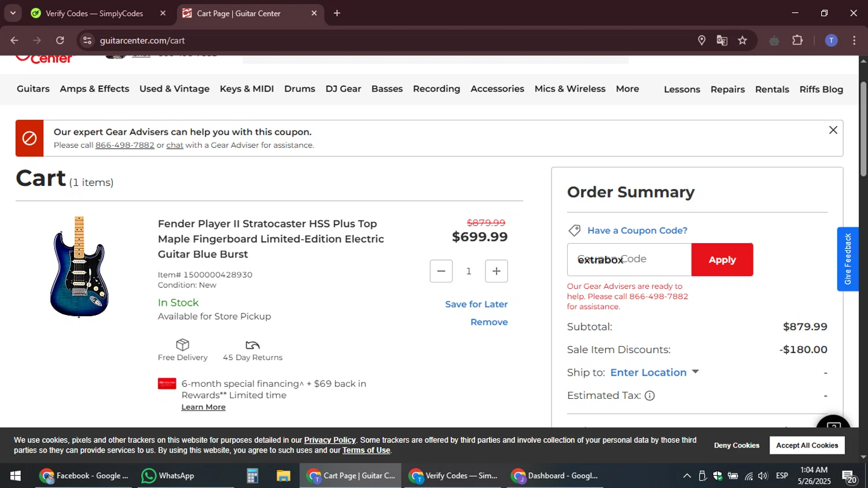Open the Give Feedback side tab

pos(848,259)
